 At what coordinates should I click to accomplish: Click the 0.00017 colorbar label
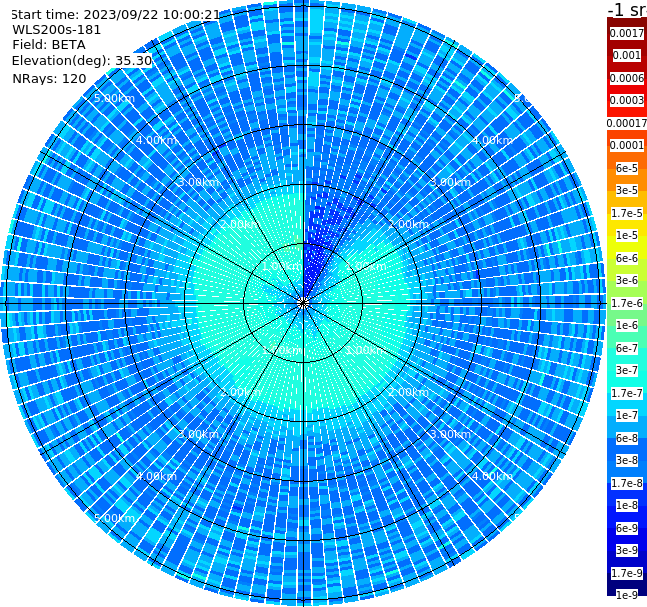(x=627, y=123)
